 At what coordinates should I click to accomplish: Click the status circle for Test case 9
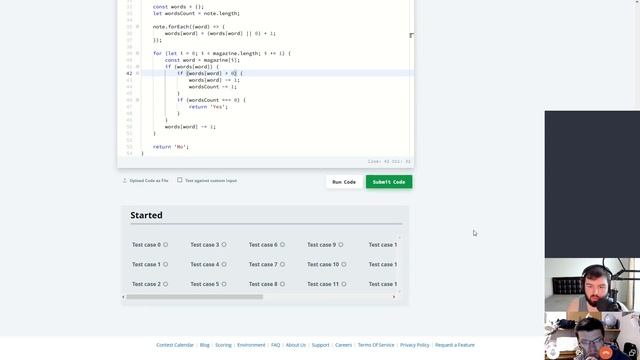point(340,245)
